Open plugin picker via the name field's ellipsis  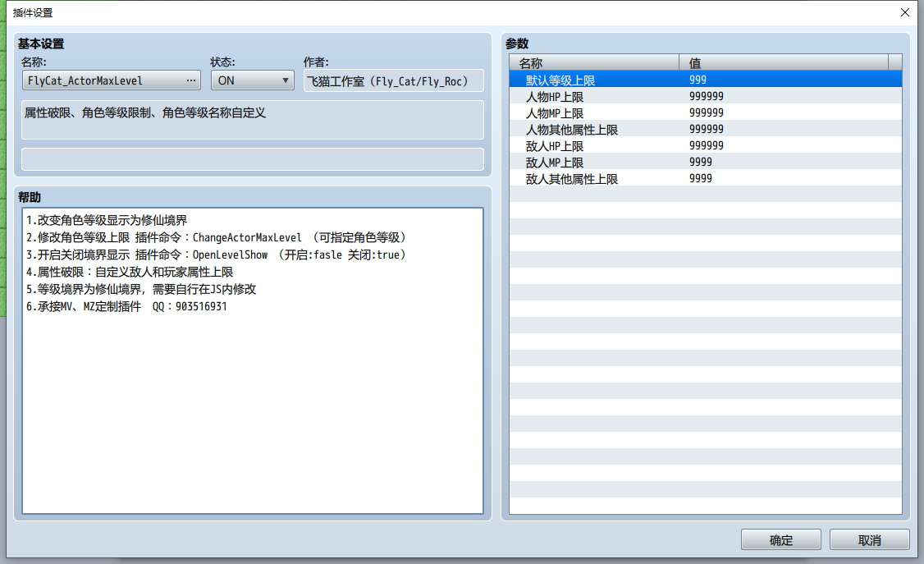191,80
